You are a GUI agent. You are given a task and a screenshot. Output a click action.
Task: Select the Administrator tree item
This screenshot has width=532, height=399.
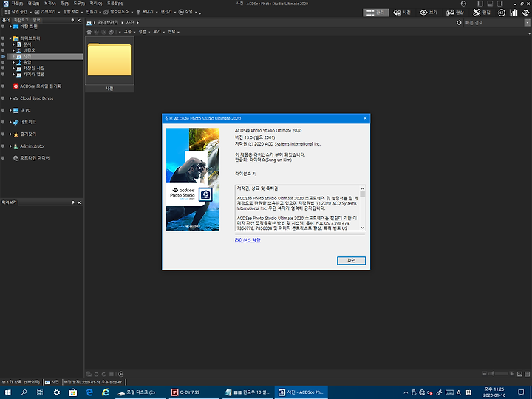coord(33,146)
